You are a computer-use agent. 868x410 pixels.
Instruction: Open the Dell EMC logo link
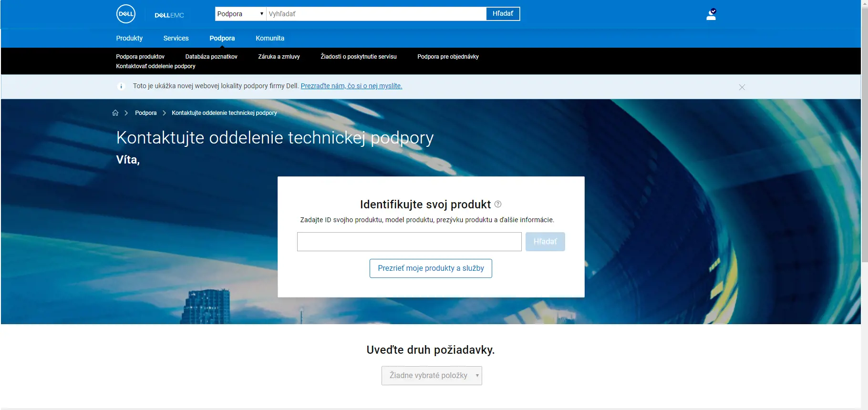(x=169, y=15)
